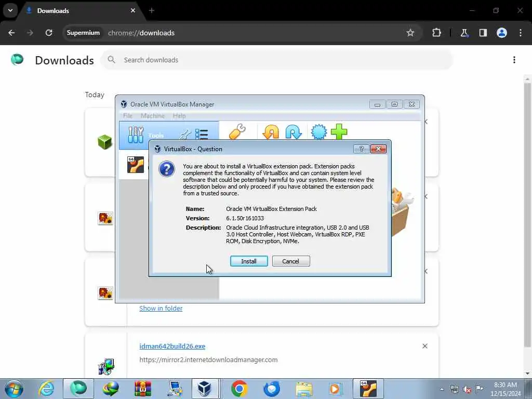Show hidden system tray icons

tap(442, 390)
